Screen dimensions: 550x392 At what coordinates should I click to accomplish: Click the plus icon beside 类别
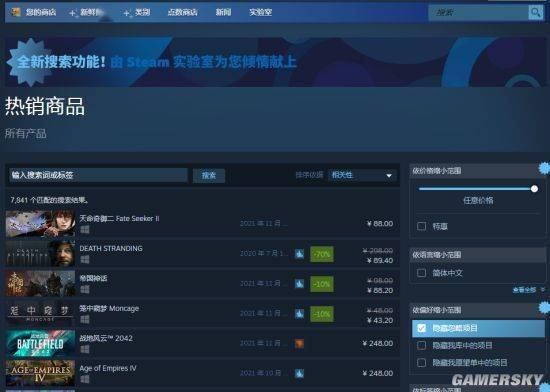click(127, 13)
